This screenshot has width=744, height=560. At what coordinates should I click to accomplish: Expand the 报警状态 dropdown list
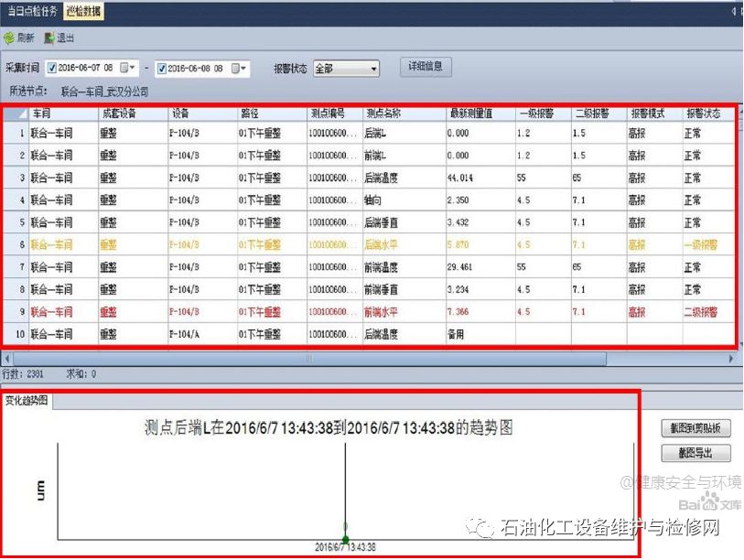[x=373, y=69]
